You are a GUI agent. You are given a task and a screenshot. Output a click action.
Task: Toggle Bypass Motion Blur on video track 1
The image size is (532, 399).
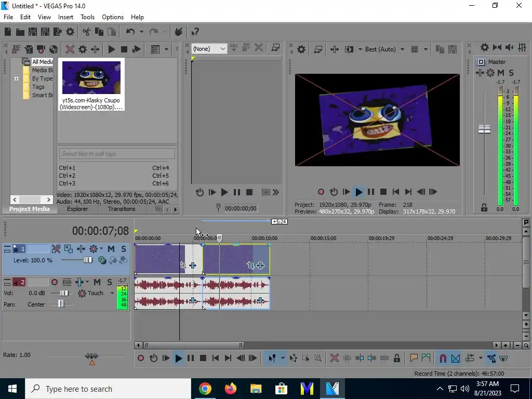tap(56, 249)
